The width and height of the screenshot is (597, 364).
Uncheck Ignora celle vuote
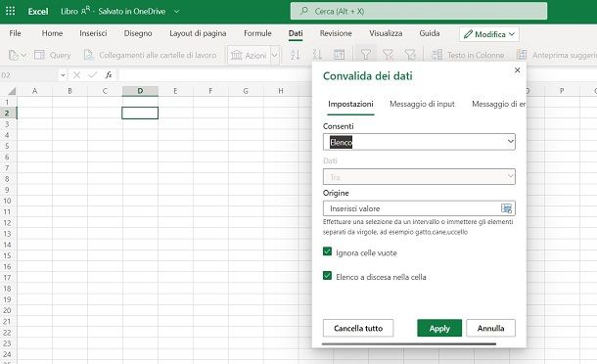click(x=327, y=251)
